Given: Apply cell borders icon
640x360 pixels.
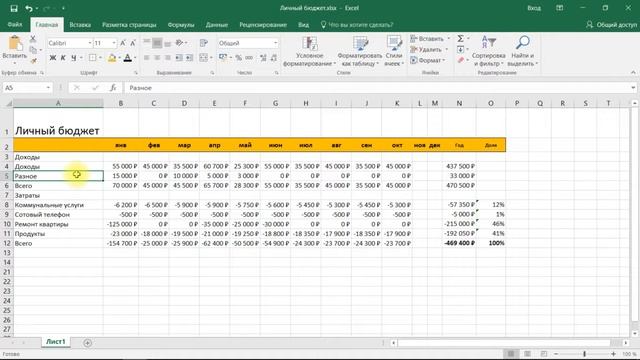Looking at the screenshot, I should click(93, 58).
